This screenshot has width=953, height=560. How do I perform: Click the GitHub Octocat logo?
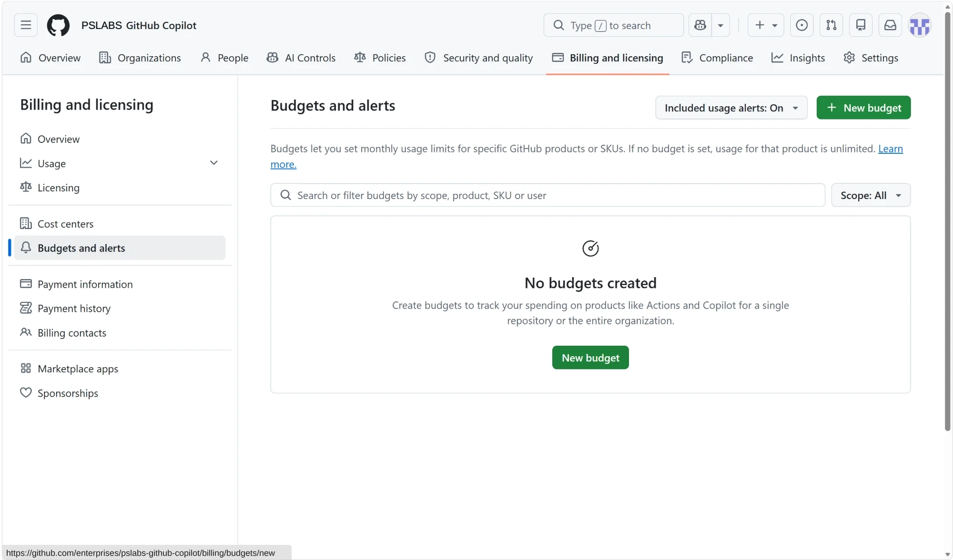click(58, 25)
